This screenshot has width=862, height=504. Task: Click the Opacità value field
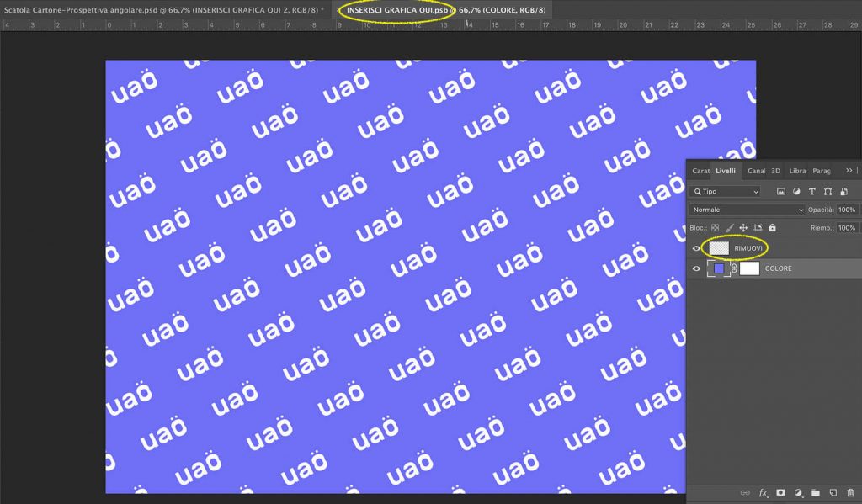pyautogui.click(x=847, y=210)
